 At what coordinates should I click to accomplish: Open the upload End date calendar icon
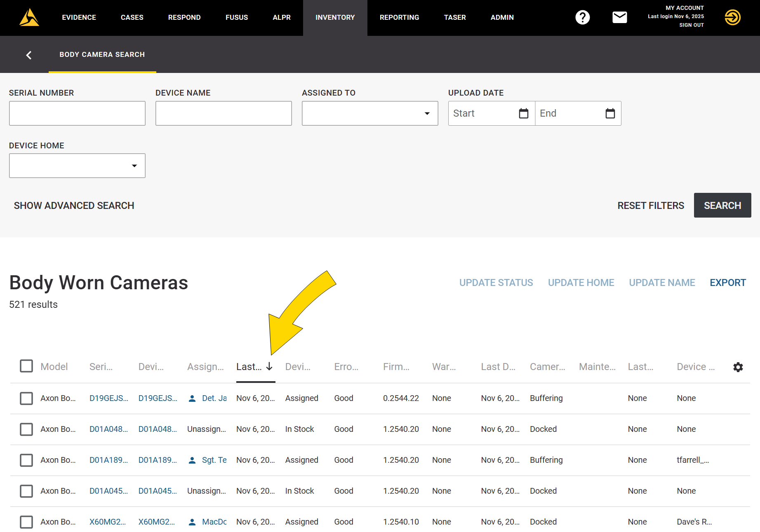[x=610, y=113]
